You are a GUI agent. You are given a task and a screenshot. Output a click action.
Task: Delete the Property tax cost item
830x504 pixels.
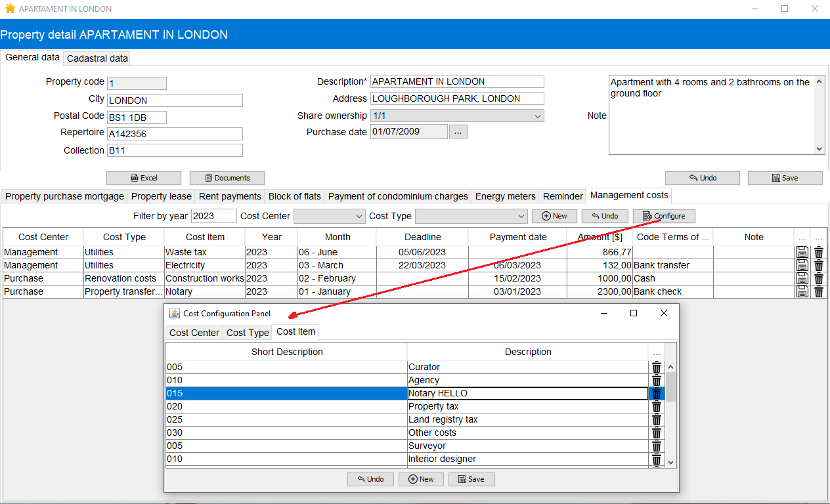pos(656,406)
